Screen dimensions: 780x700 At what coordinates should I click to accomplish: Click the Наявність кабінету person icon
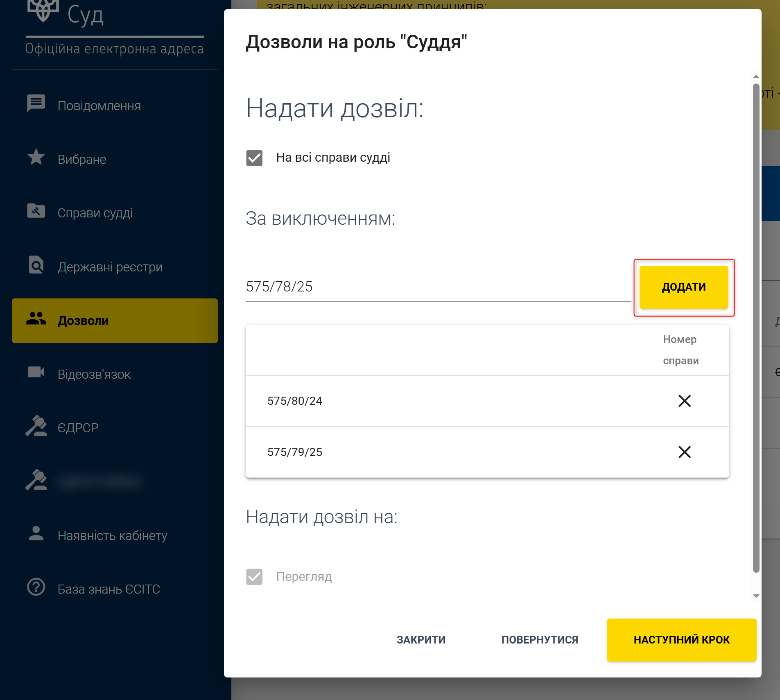pos(36,533)
